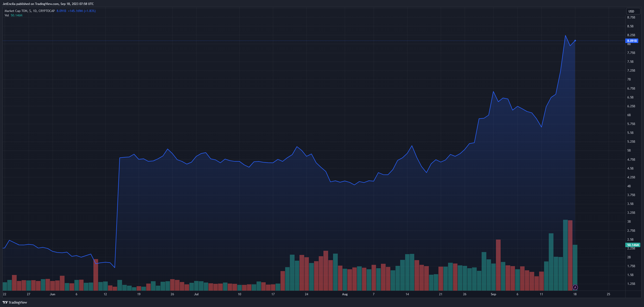Click the '21' date label on the time axis

pyautogui.click(x=441, y=294)
